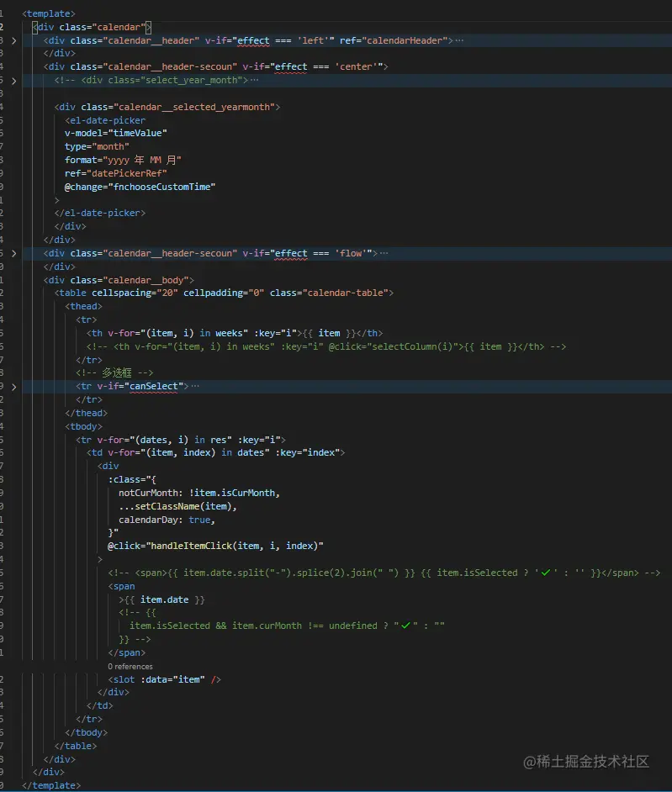Image resolution: width=672 pixels, height=792 pixels.
Task: Click the closing </thead> tag
Action: pos(86,413)
